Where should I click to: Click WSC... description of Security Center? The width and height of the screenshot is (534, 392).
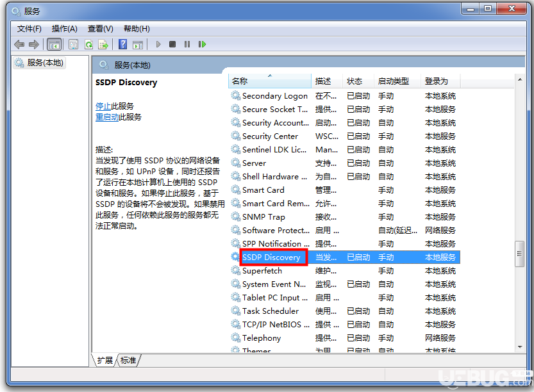(326, 136)
